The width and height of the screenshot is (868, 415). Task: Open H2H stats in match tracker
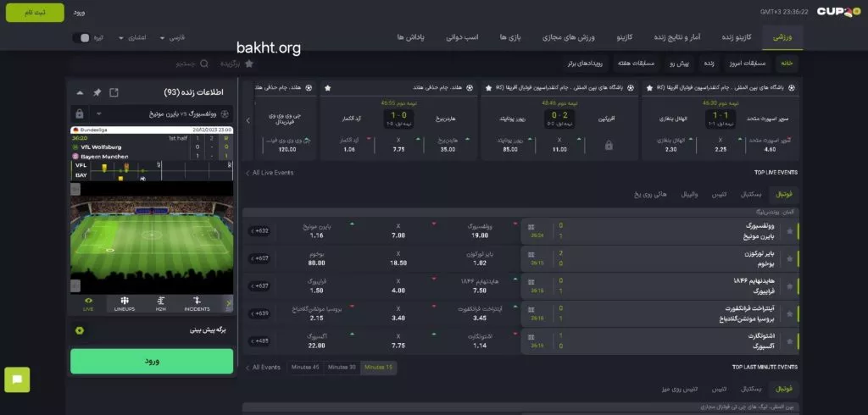click(160, 303)
